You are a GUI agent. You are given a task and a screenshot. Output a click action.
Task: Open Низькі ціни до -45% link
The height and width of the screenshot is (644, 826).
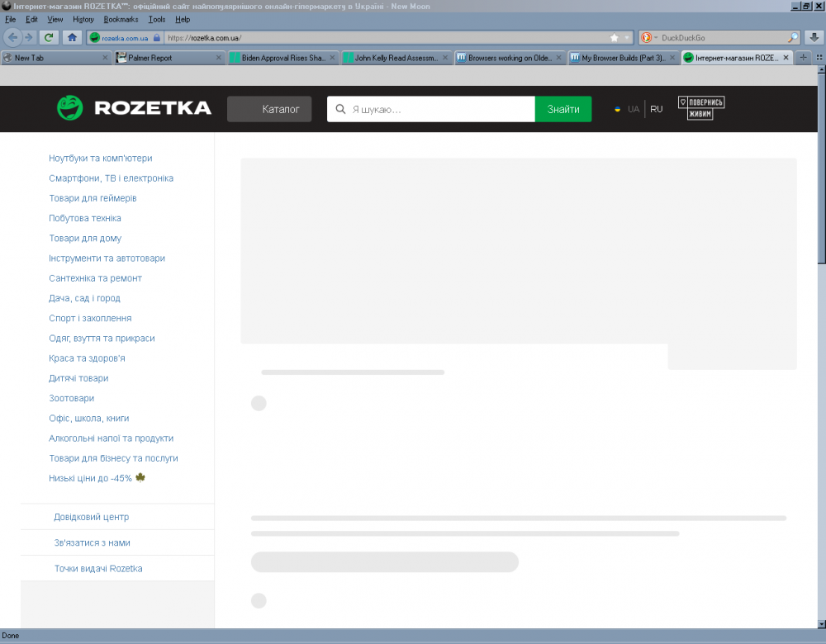point(97,478)
